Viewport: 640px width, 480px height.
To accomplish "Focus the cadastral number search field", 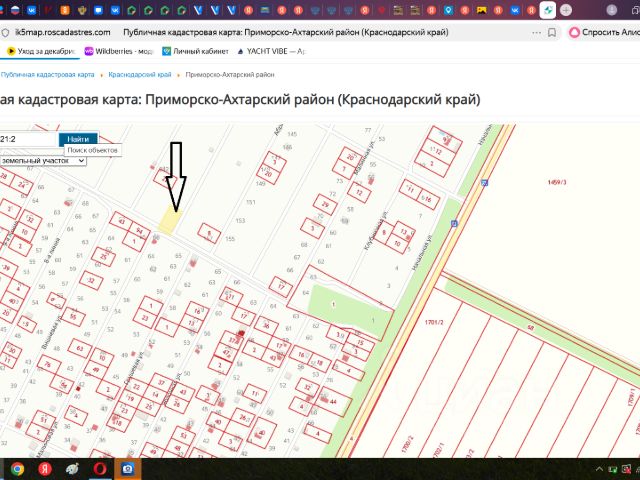I will pyautogui.click(x=28, y=139).
